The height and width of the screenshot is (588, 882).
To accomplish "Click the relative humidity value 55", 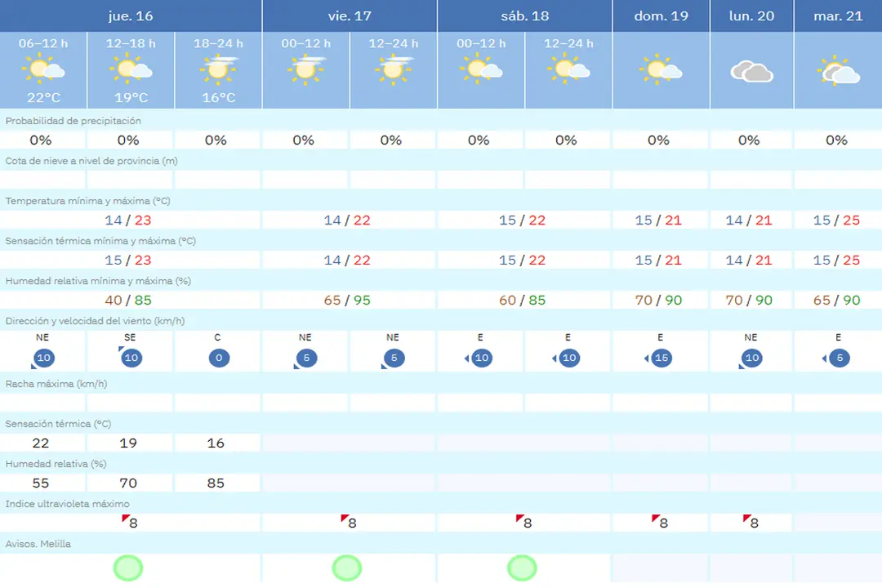I will [x=41, y=483].
